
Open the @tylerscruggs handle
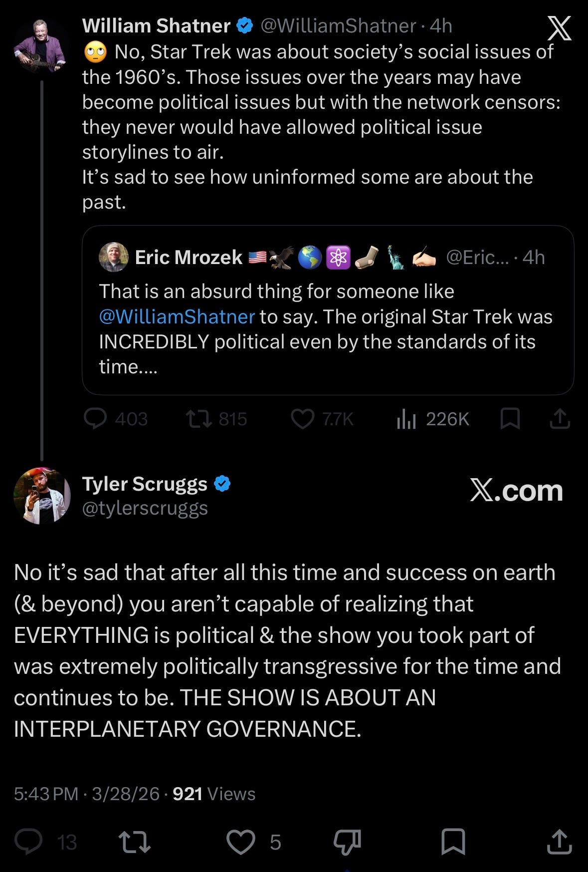(145, 508)
